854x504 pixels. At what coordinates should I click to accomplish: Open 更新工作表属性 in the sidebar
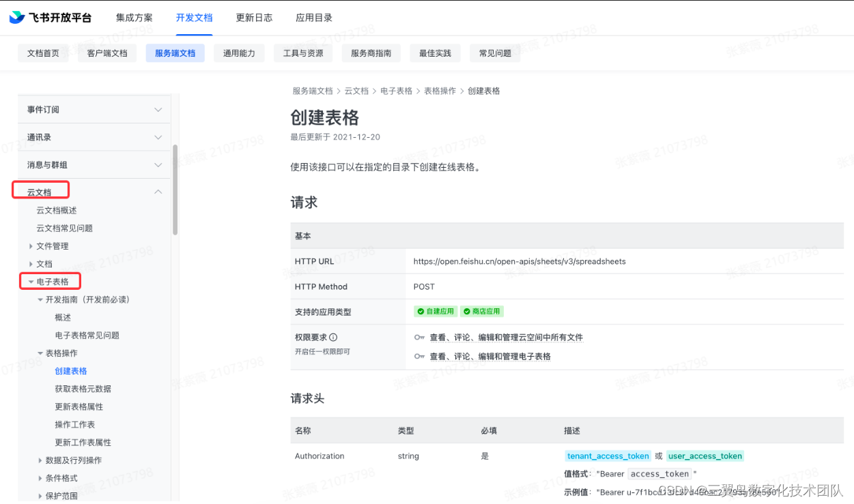83,443
